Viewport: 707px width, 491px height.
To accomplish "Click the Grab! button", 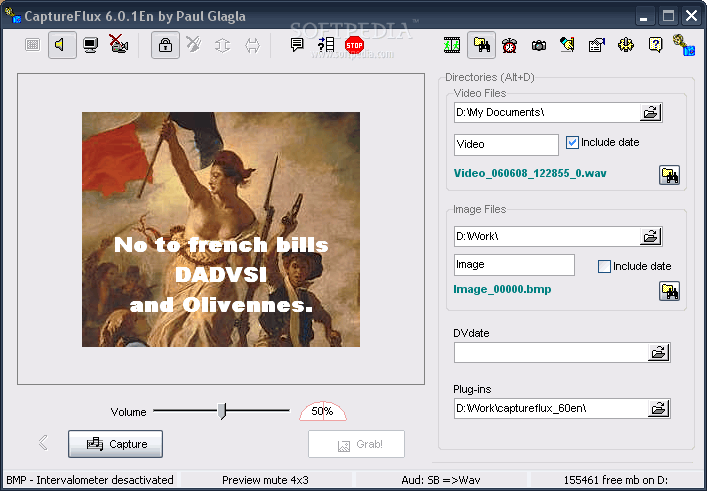I will click(356, 445).
